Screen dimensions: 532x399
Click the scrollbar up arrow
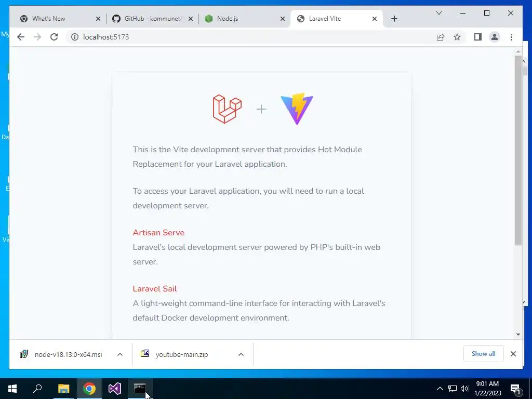518,52
